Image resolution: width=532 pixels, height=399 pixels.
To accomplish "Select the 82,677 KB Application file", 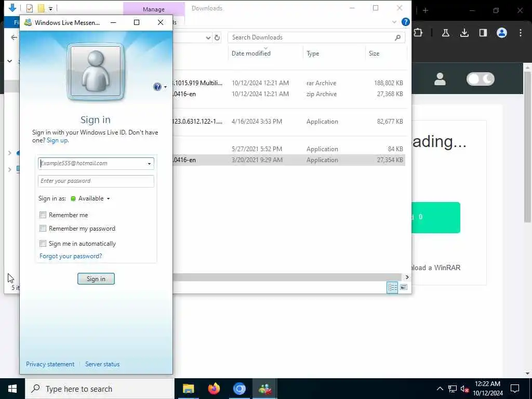I will (289, 122).
